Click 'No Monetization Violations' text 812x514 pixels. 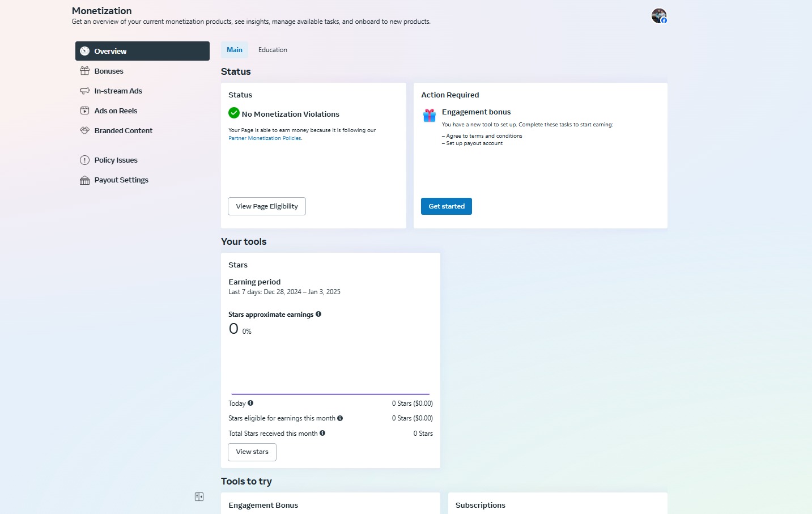click(x=291, y=114)
